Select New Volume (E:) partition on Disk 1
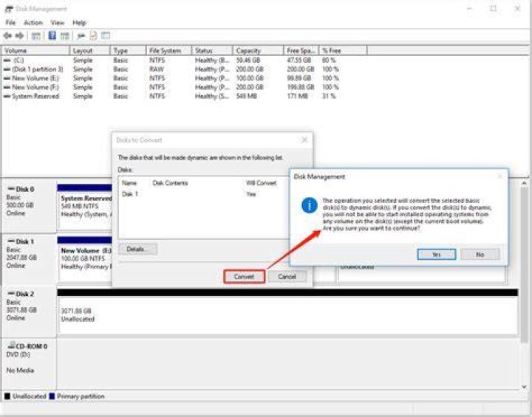The image size is (532, 417). click(x=85, y=259)
